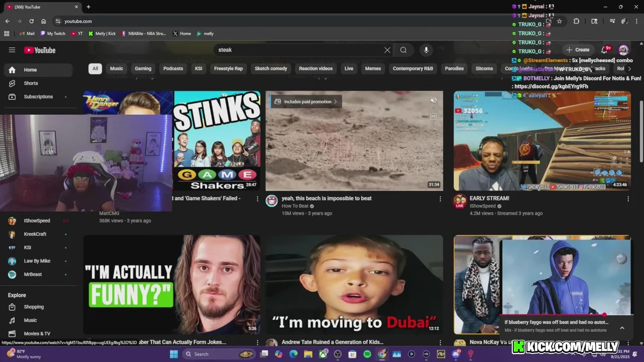The width and height of the screenshot is (644, 362).
Task: Open the I'm moving to Dubai thumbnail
Action: coord(354,285)
